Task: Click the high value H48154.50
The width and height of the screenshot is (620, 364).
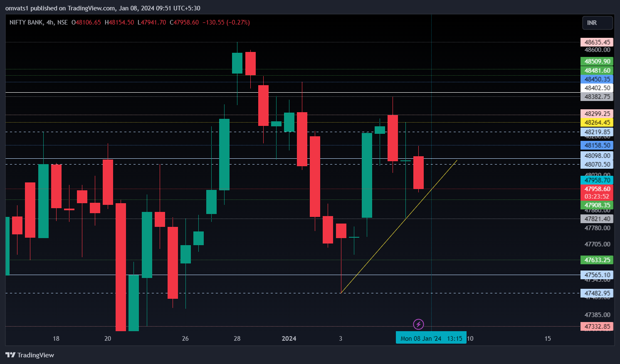Action: [119, 22]
